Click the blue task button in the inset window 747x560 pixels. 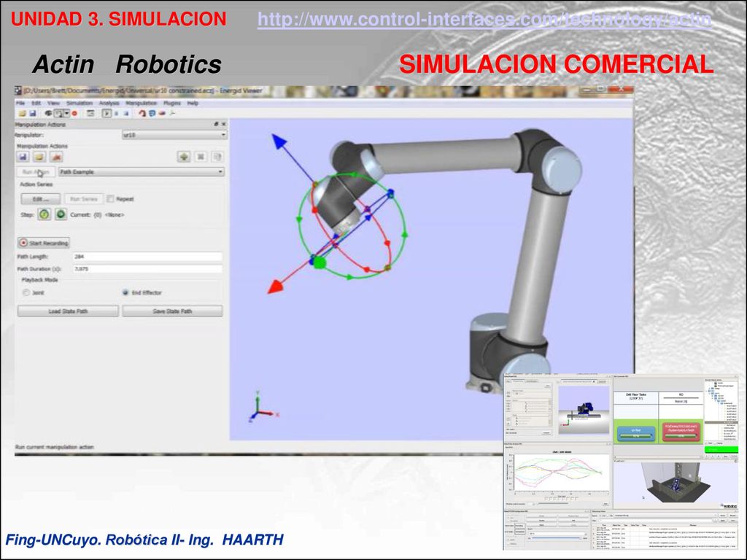coord(635,432)
